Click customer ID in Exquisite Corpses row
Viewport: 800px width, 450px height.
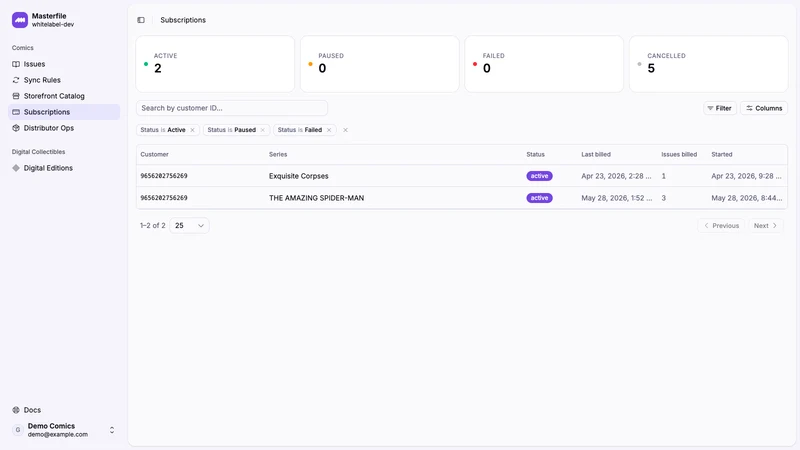[164, 176]
